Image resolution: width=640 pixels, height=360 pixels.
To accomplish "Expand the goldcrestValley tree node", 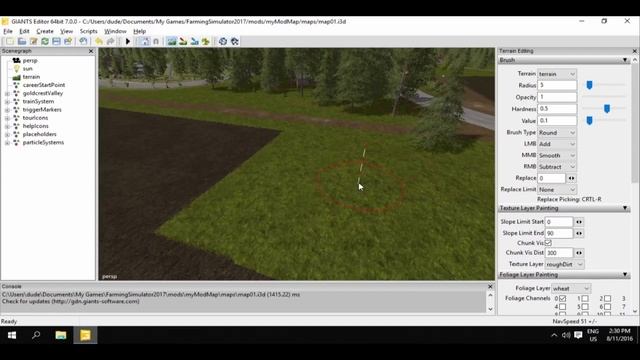I will click(7, 93).
